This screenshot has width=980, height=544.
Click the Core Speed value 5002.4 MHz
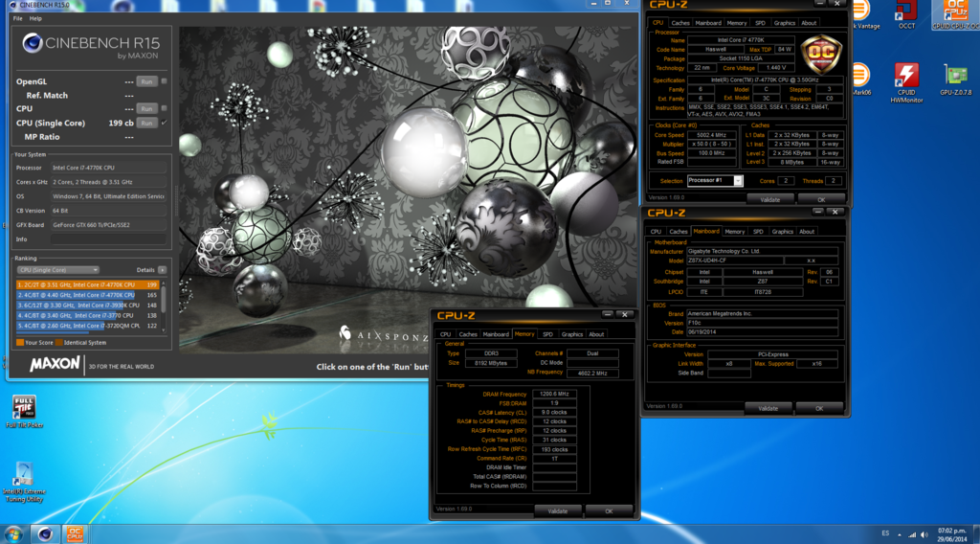(711, 135)
